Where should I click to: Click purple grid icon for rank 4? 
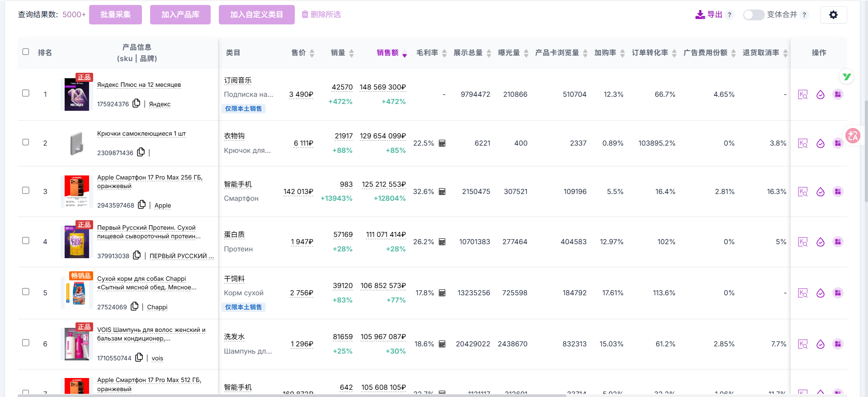tap(838, 242)
